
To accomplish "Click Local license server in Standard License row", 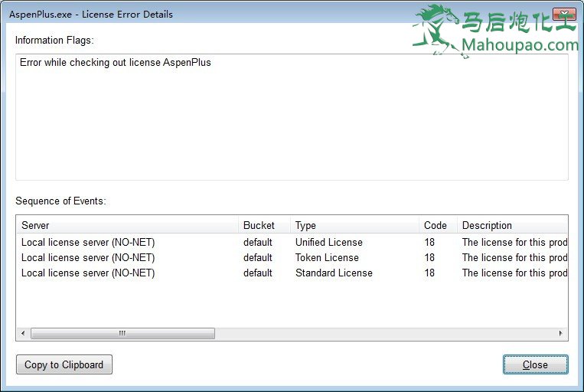I will pos(88,273).
